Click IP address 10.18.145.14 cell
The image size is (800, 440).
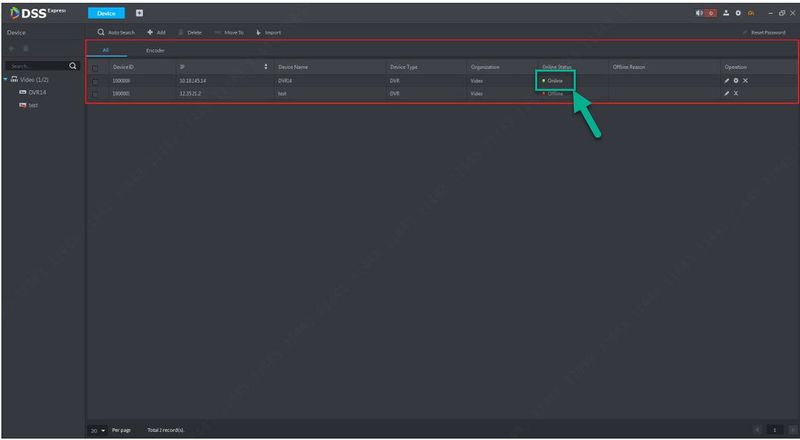coord(193,81)
